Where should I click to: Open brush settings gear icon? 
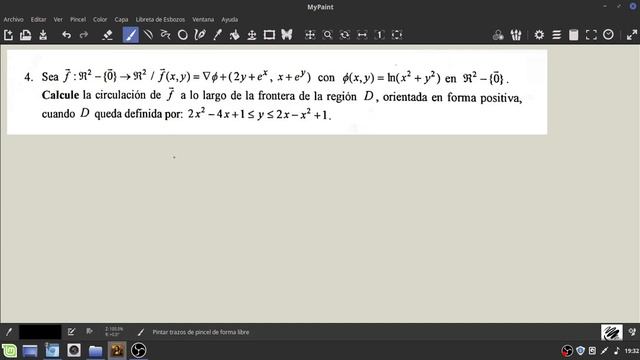(539, 35)
